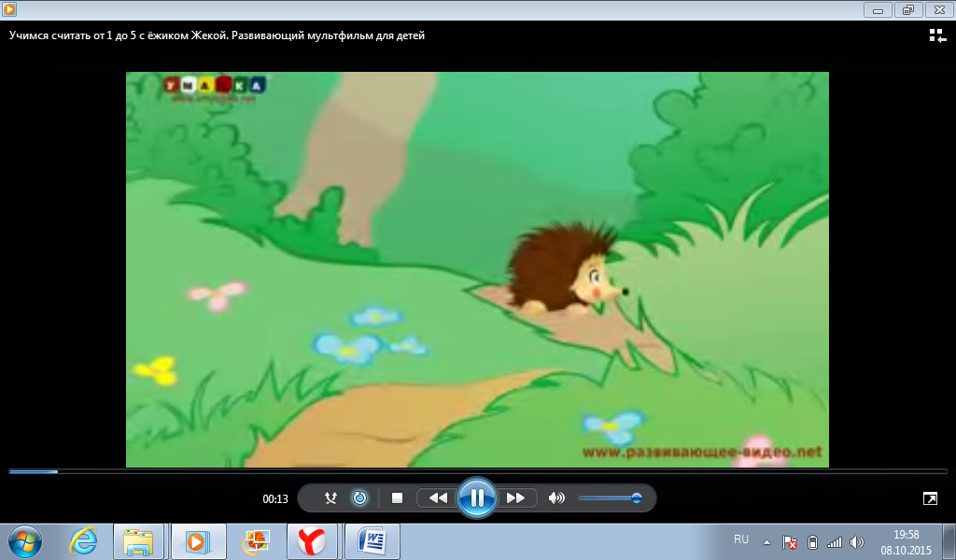Open Action Center flag icon
The image size is (956, 560).
click(x=790, y=541)
